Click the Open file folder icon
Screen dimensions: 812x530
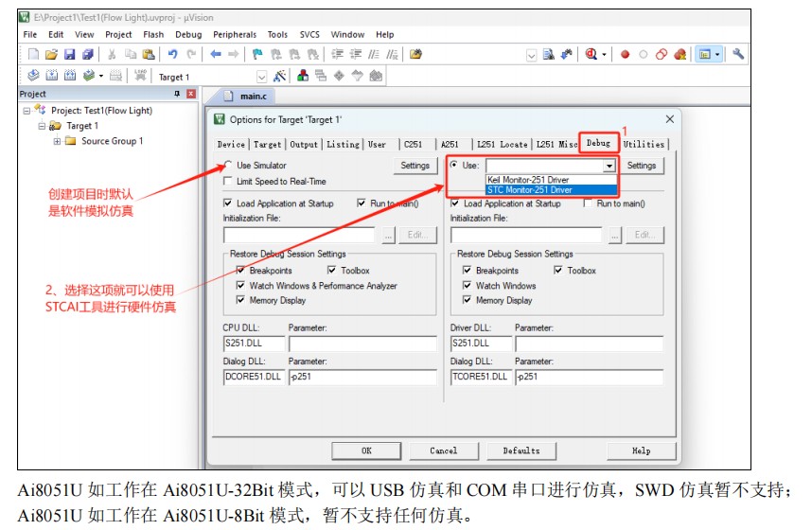(x=52, y=55)
